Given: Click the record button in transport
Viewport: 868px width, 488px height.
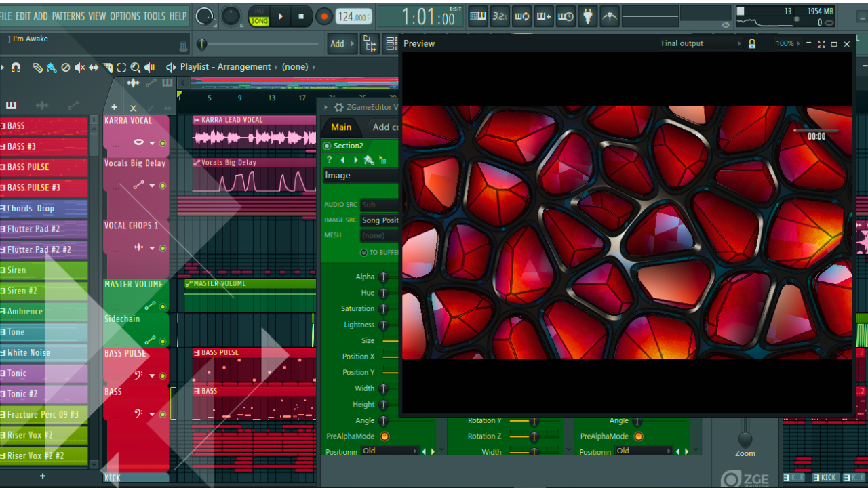Looking at the screenshot, I should point(324,16).
